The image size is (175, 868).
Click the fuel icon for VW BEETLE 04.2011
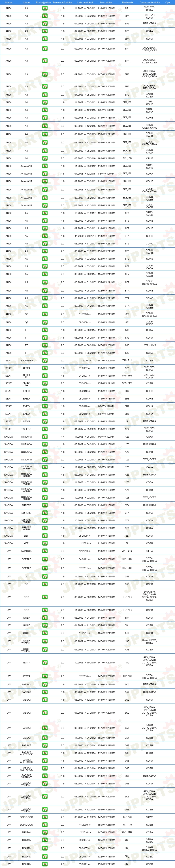45,559
